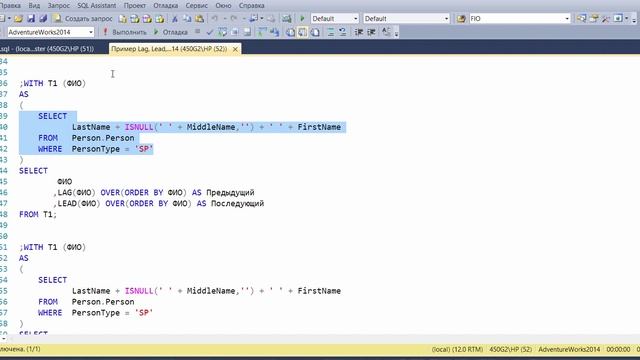The image size is (640, 360).
Task: Increase the indent of the selected lines
Action: pyautogui.click(x=371, y=32)
